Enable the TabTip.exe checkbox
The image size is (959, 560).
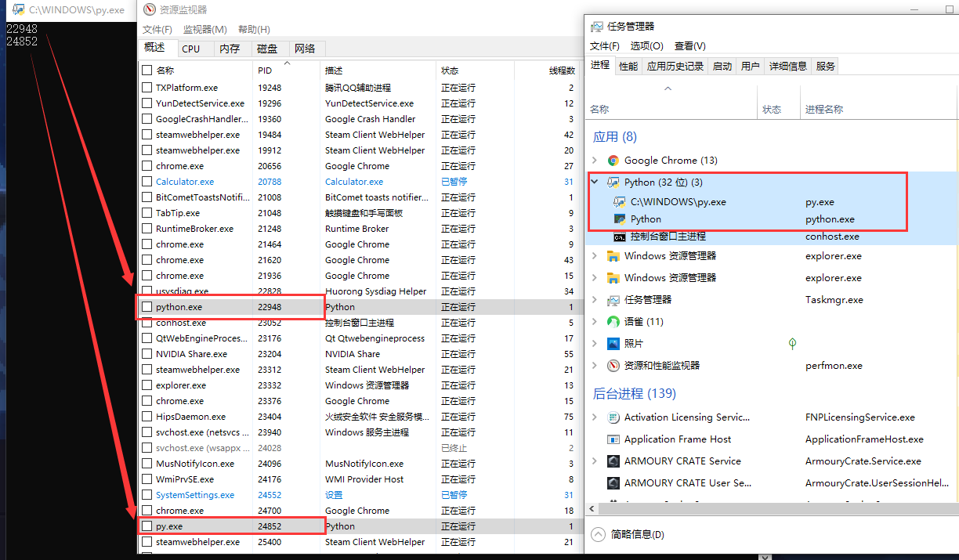147,213
